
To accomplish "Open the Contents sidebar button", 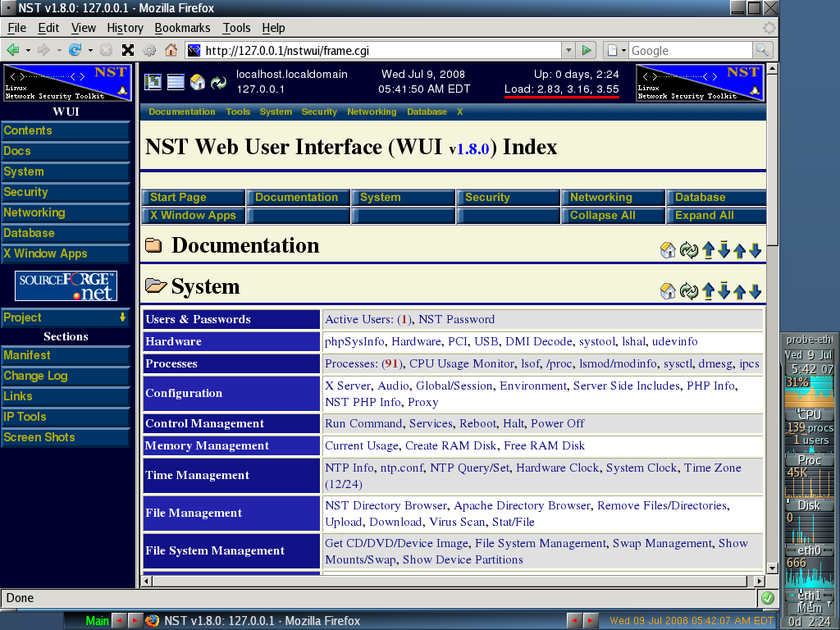I will (x=66, y=130).
